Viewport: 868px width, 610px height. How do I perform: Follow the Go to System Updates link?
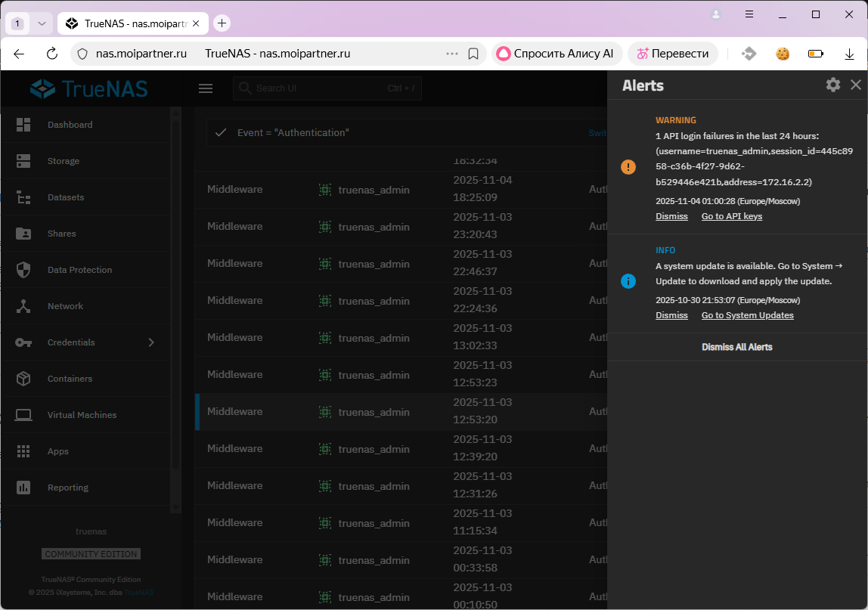(747, 315)
